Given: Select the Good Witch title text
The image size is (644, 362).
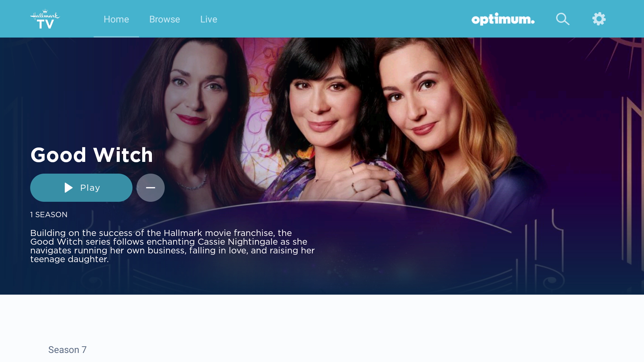Looking at the screenshot, I should (x=92, y=155).
